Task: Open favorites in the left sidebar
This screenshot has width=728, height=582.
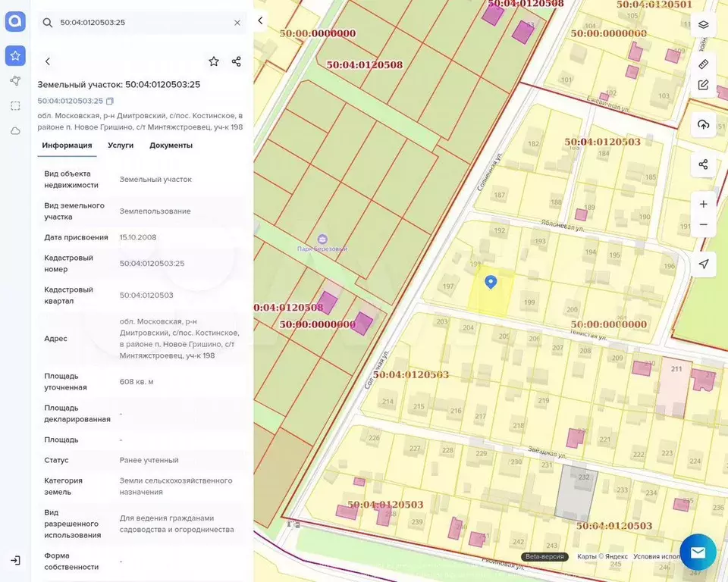Action: pos(15,55)
